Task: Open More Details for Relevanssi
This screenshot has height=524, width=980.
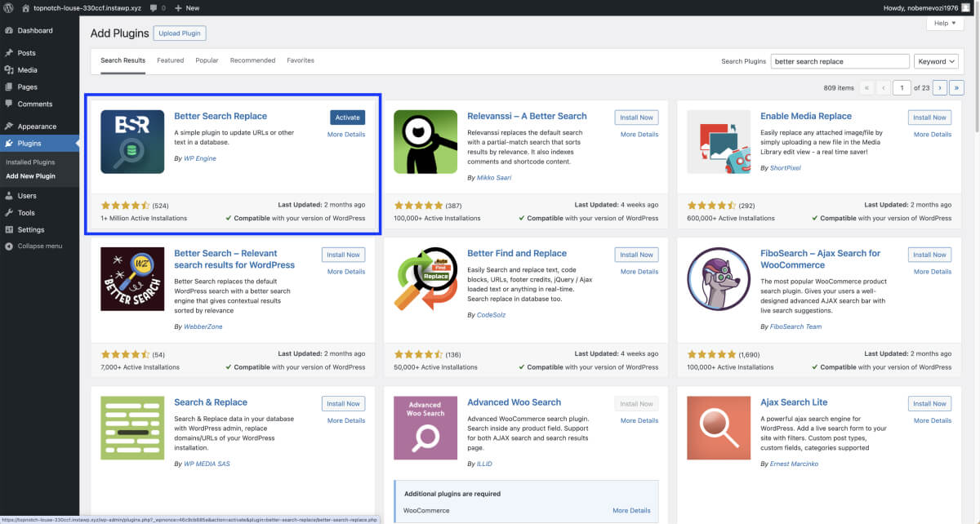Action: pyautogui.click(x=639, y=134)
